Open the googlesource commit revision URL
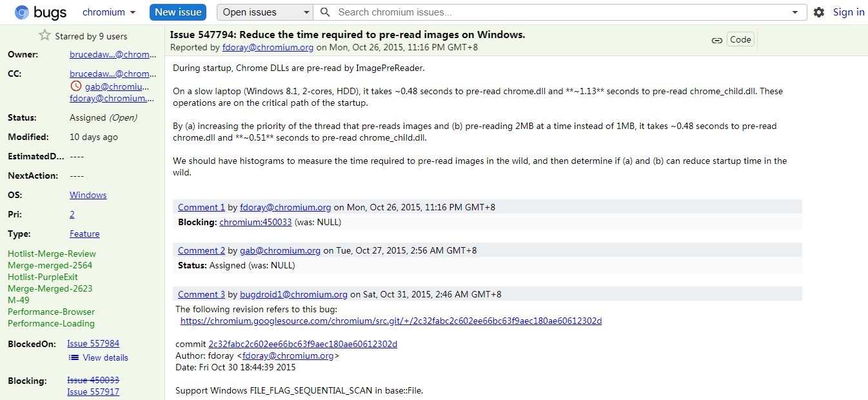The image size is (868, 400). pyautogui.click(x=391, y=321)
